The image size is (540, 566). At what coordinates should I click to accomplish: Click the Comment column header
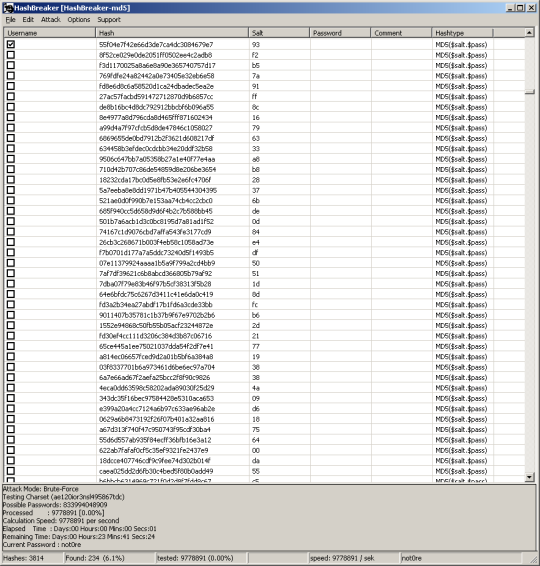[401, 33]
